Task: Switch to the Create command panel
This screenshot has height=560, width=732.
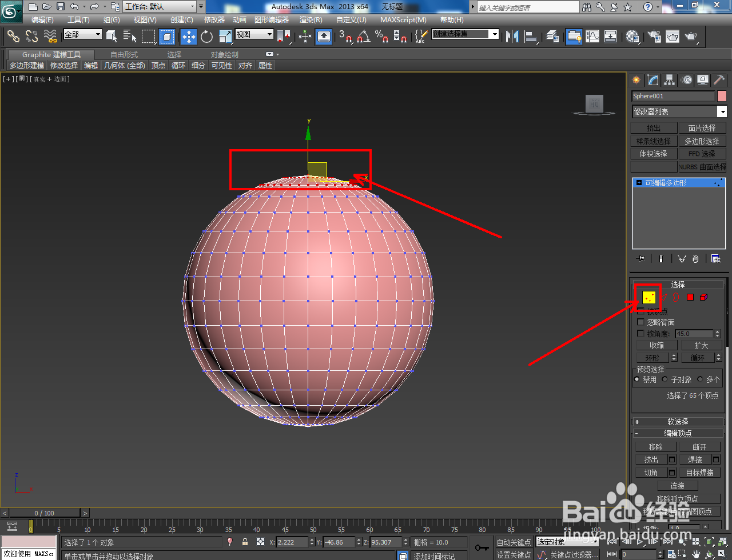Action: (636, 80)
